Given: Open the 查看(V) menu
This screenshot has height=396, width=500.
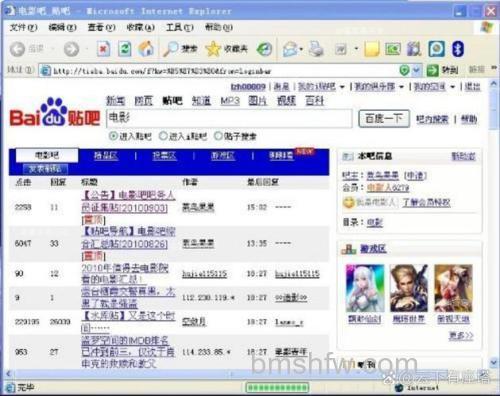Looking at the screenshot, I should pyautogui.click(x=101, y=27).
